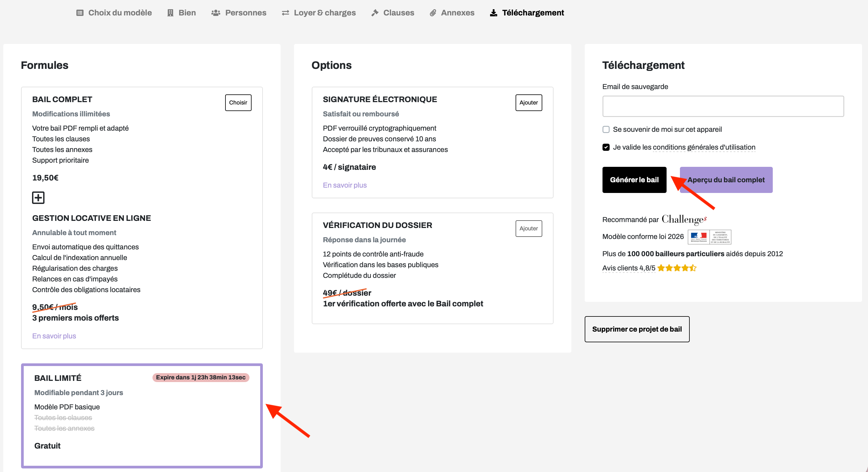Viewport: 868px width, 472px height.
Task: Uncheck the conditions générales validation box
Action: 606,147
